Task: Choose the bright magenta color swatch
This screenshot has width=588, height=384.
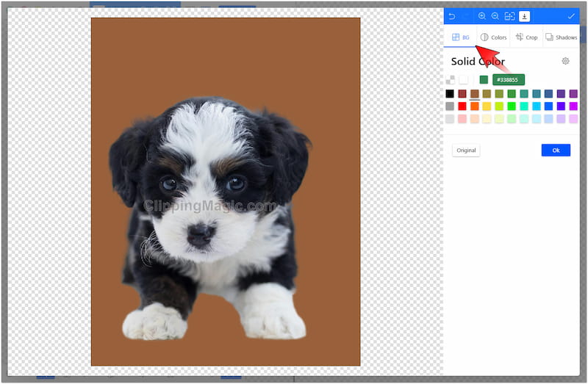Action: point(573,106)
